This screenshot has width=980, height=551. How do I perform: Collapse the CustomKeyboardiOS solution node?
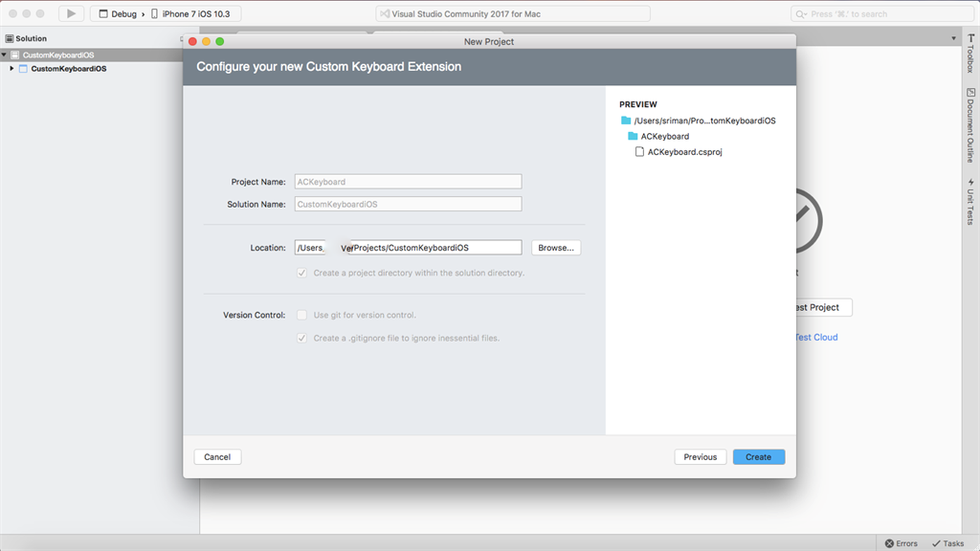tap(4, 55)
